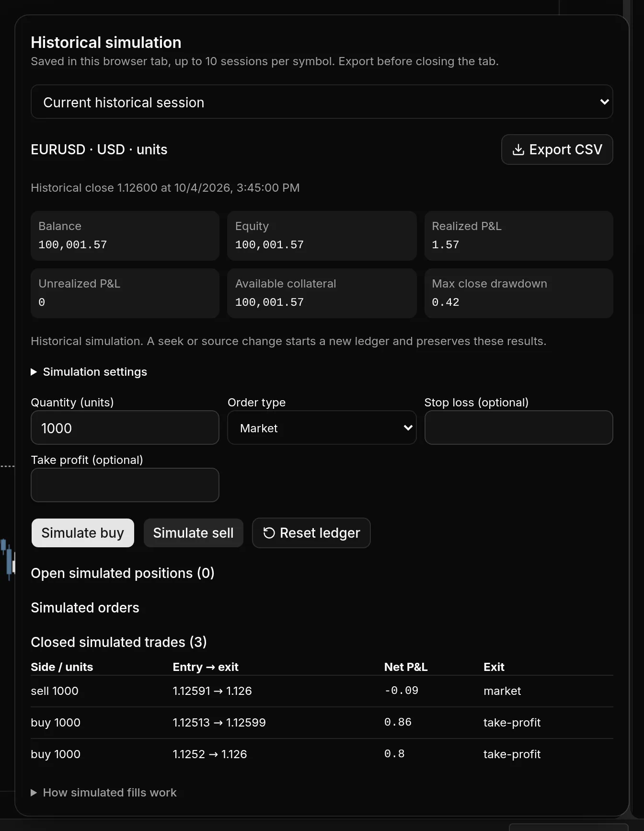This screenshot has width=644, height=831.
Task: Click the Closed simulated trades (3) heading
Action: [x=119, y=642]
